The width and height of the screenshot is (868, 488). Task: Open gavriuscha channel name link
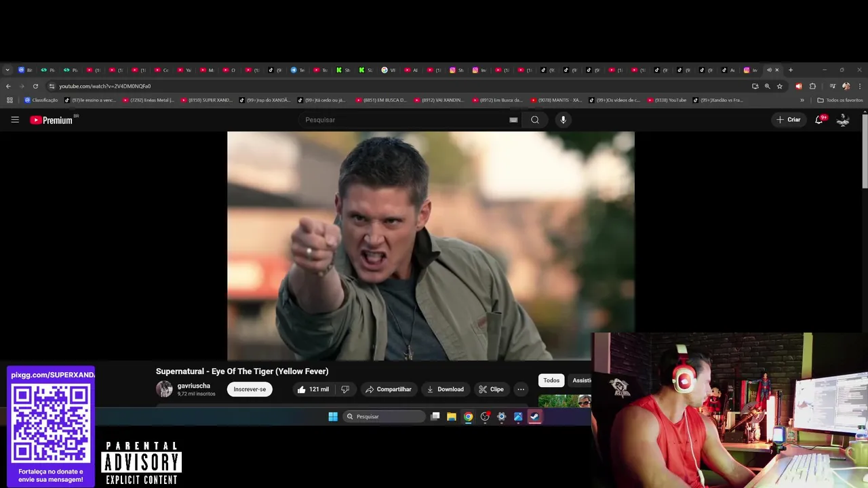pos(194,386)
